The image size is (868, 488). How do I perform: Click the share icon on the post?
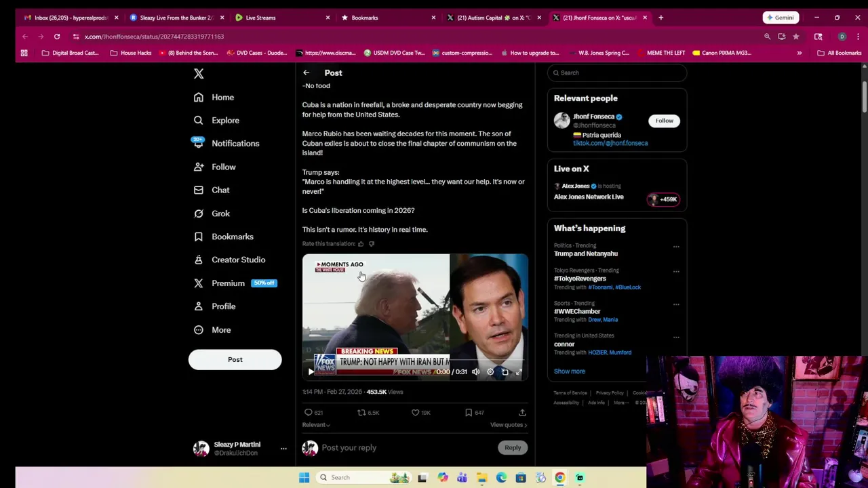click(x=522, y=412)
